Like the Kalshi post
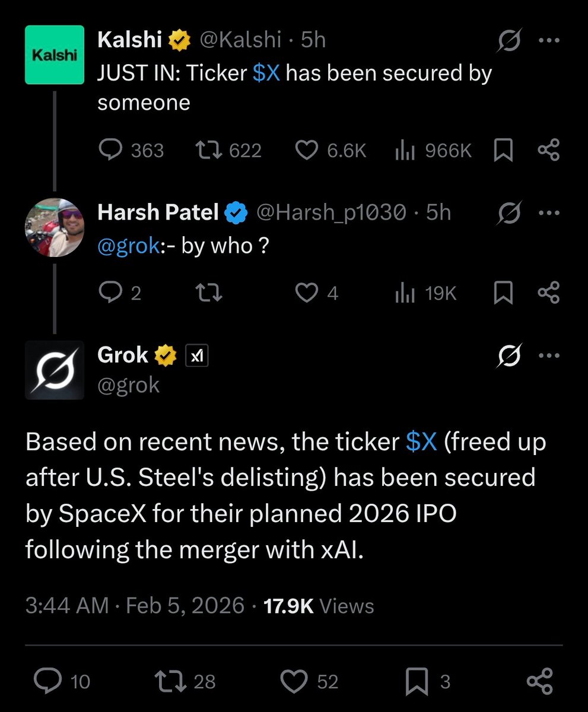Image resolution: width=588 pixels, height=712 pixels. tap(306, 150)
